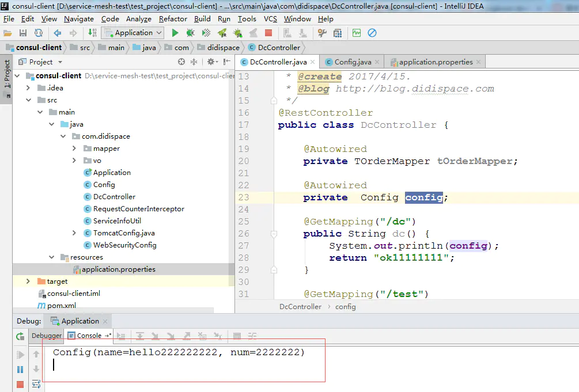Select pom.xml in project tree
Image resolution: width=579 pixels, height=392 pixels.
[x=61, y=306]
